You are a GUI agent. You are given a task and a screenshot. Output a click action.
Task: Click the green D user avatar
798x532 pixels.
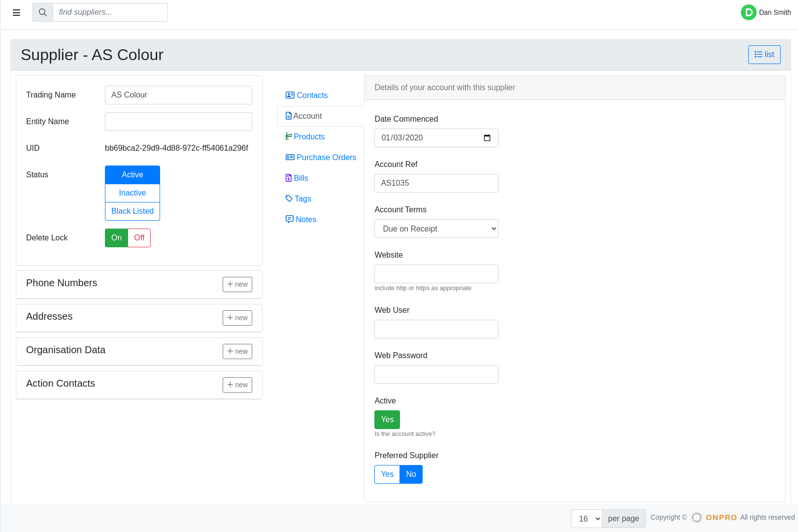748,12
